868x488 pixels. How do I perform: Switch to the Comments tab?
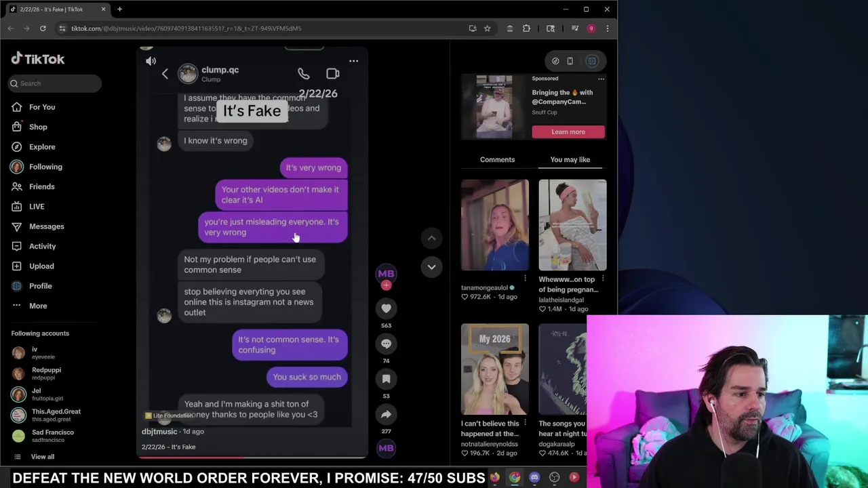(497, 159)
